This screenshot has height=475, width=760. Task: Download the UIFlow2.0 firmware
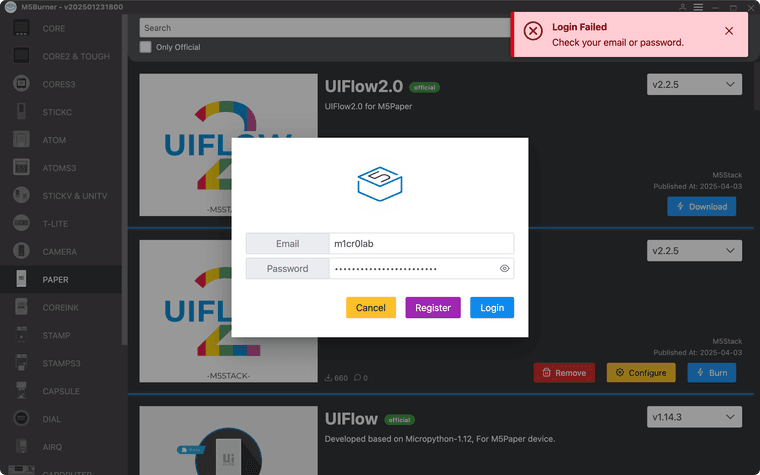click(701, 206)
